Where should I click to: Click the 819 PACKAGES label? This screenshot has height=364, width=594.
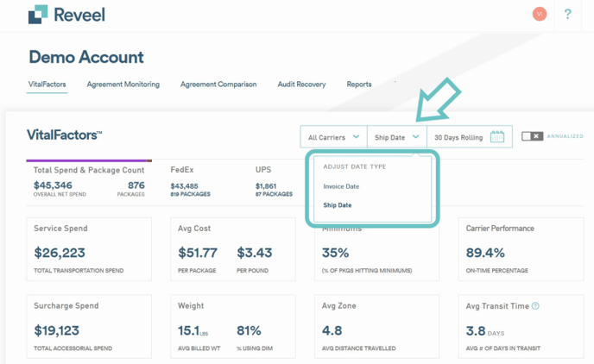tap(190, 194)
